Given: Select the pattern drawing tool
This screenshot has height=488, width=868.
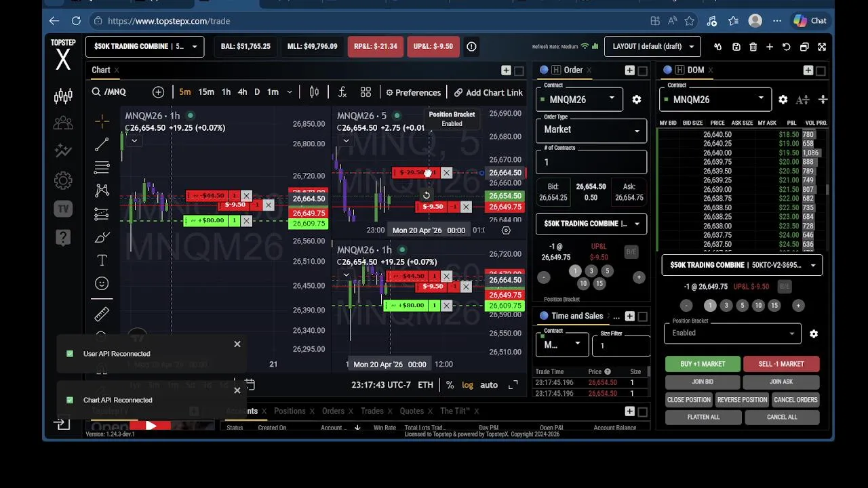Looking at the screenshot, I should [102, 190].
